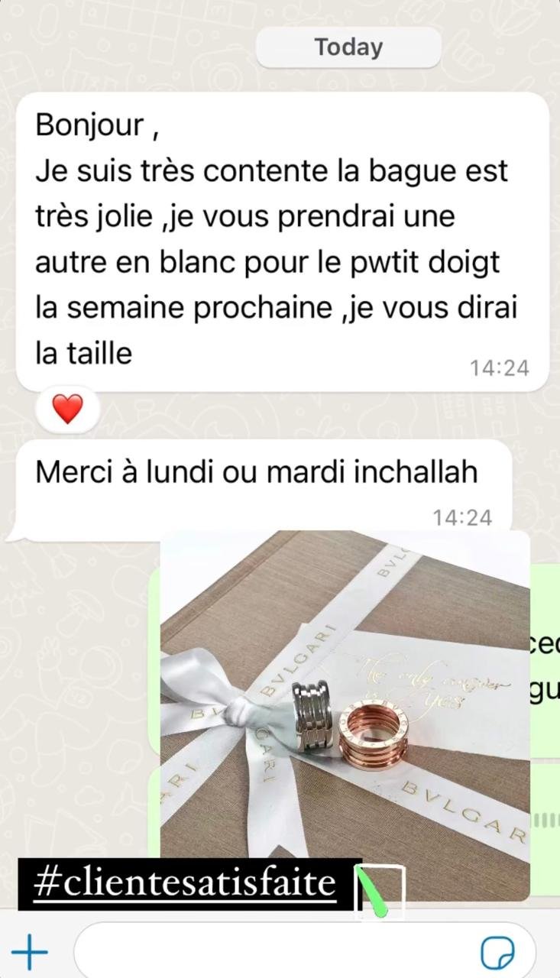
Task: Tap the 14:24 timestamp of the Bonjour message
Action: [x=499, y=368]
